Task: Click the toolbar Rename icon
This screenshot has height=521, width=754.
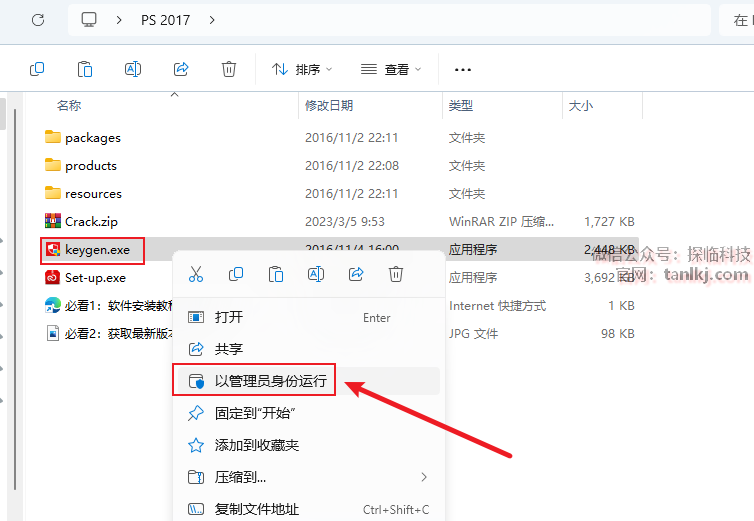Action: click(x=133, y=69)
